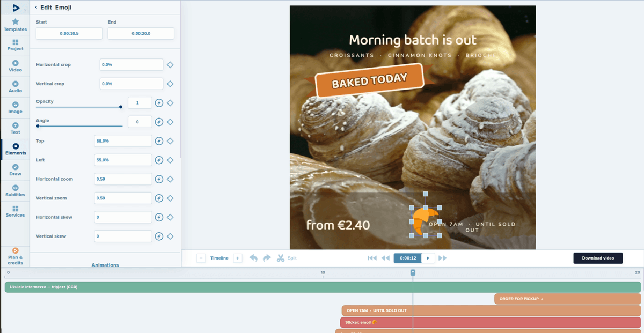Fast forward the video
This screenshot has height=333, width=644.
(x=443, y=258)
